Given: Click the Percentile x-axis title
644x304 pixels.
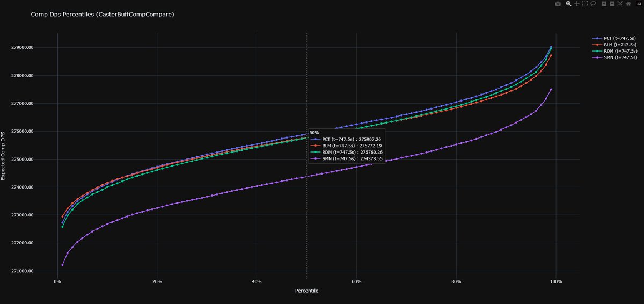Looking at the screenshot, I should (307, 291).
